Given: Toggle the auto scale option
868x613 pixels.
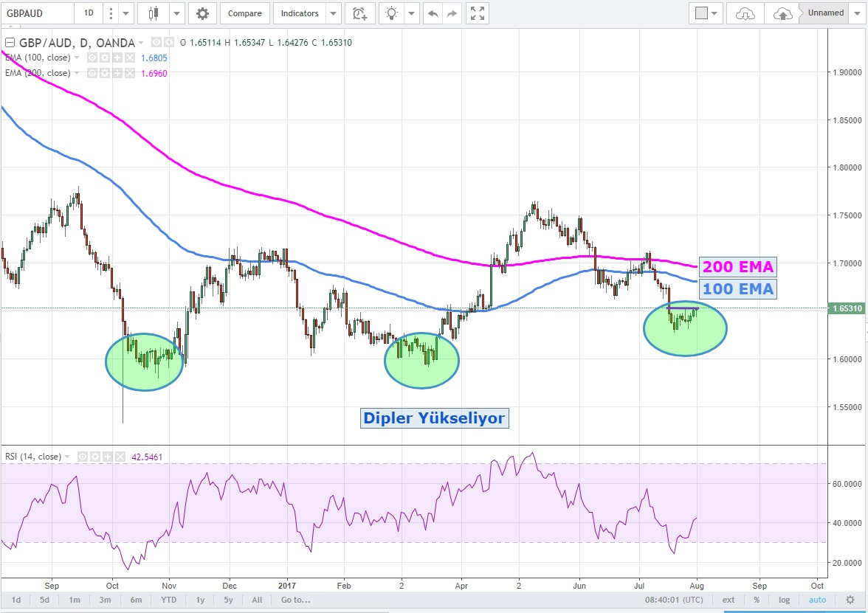Looking at the screenshot, I should point(817,600).
